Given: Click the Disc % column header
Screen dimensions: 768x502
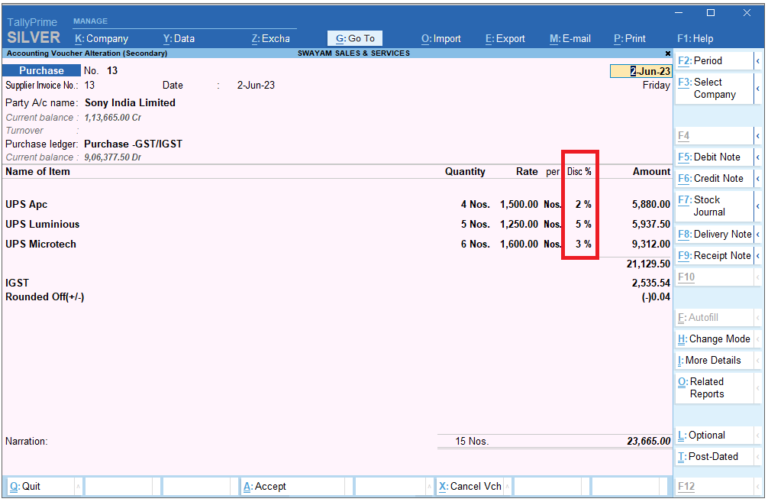Looking at the screenshot, I should pos(579,171).
